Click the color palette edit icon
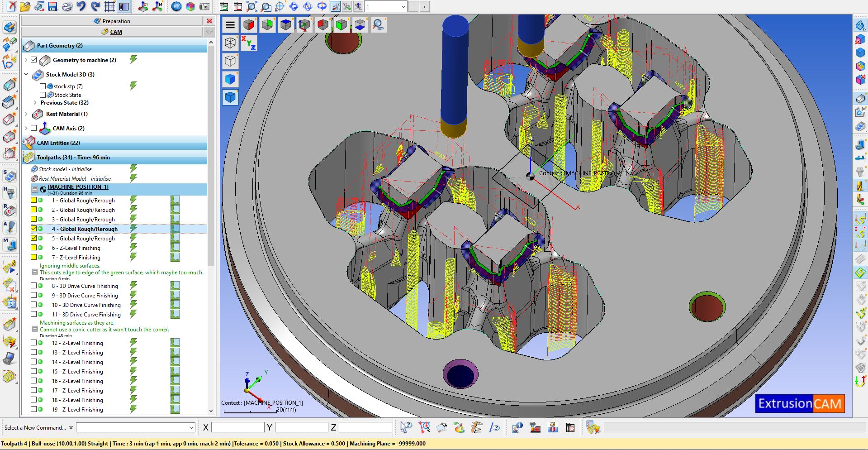The image size is (868, 450). coord(459,427)
